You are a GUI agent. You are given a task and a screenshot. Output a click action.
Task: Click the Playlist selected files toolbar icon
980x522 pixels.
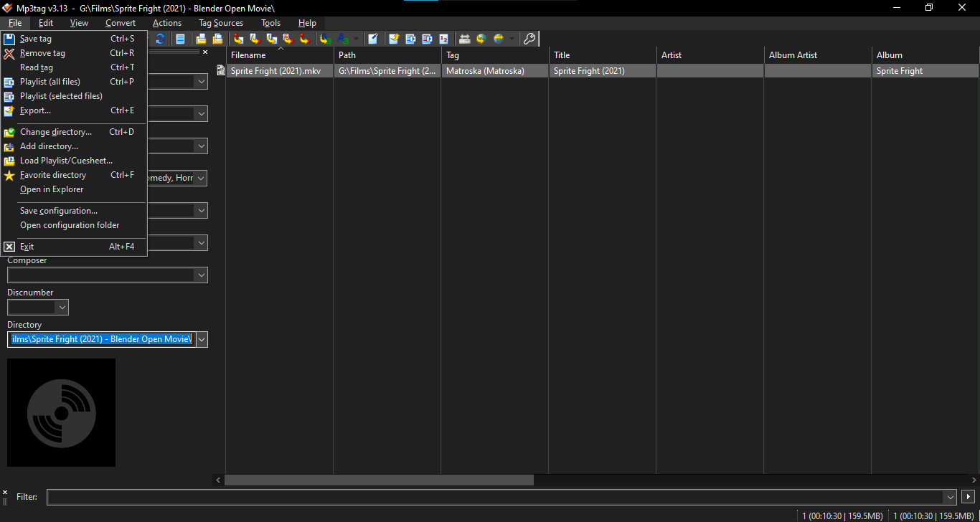[x=427, y=39]
